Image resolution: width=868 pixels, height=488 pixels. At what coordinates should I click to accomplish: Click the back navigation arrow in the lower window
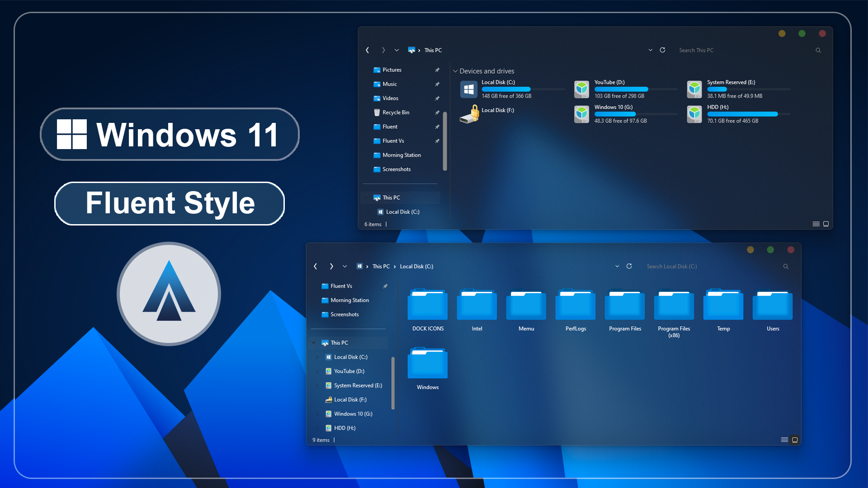(x=316, y=267)
